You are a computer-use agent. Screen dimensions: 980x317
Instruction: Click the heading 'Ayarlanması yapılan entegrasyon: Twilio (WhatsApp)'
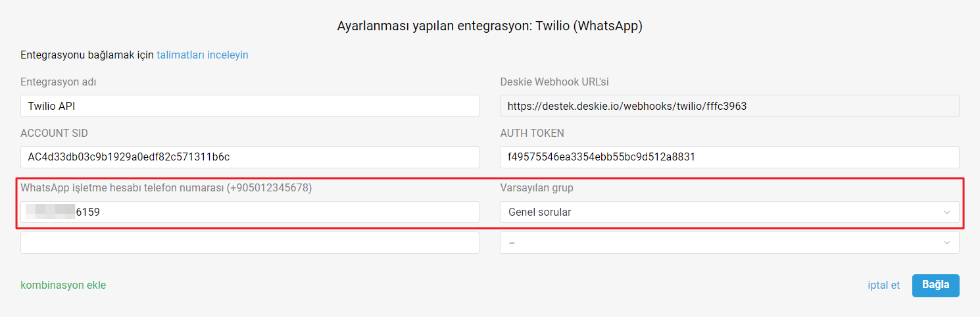pyautogui.click(x=490, y=26)
